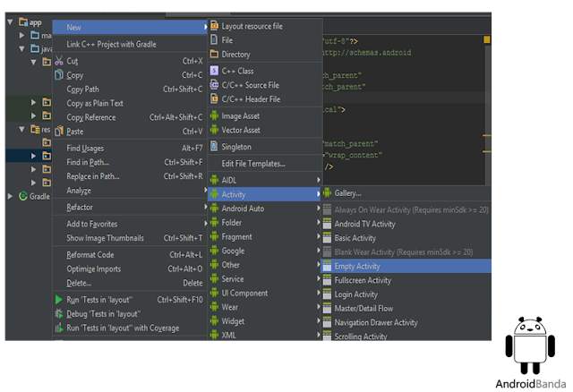Open the XML submenu entry

(x=264, y=335)
